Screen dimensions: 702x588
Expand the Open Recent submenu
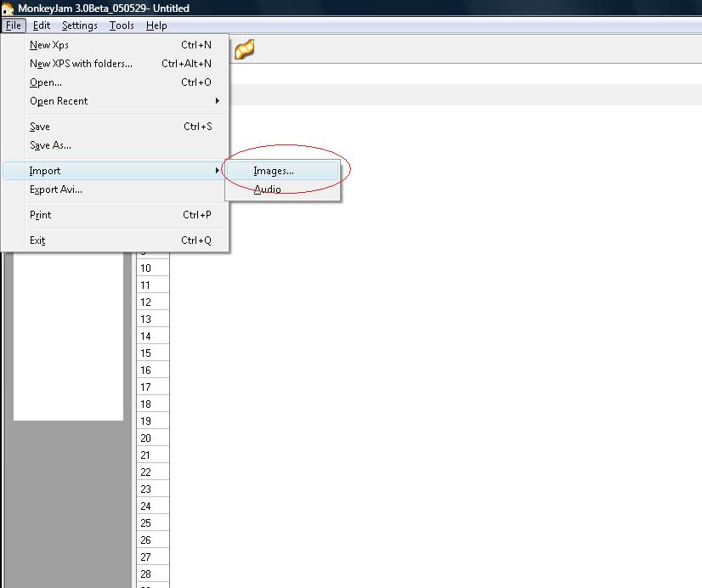(x=116, y=101)
